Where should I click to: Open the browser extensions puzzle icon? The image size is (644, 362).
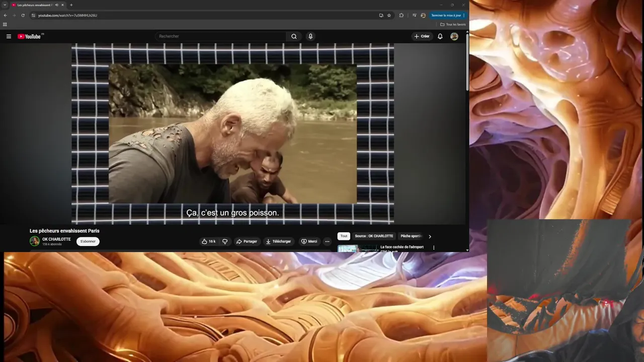pyautogui.click(x=401, y=15)
